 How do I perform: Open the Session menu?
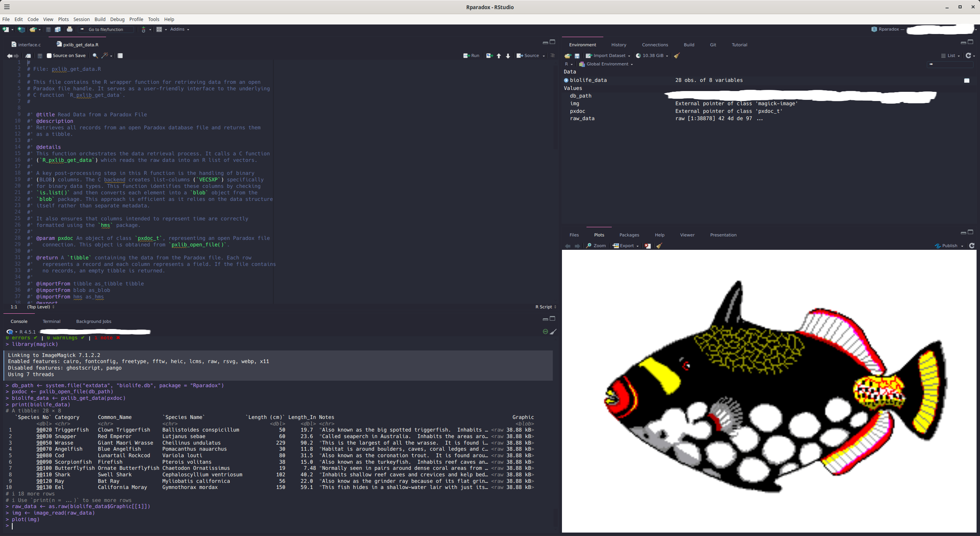click(81, 20)
